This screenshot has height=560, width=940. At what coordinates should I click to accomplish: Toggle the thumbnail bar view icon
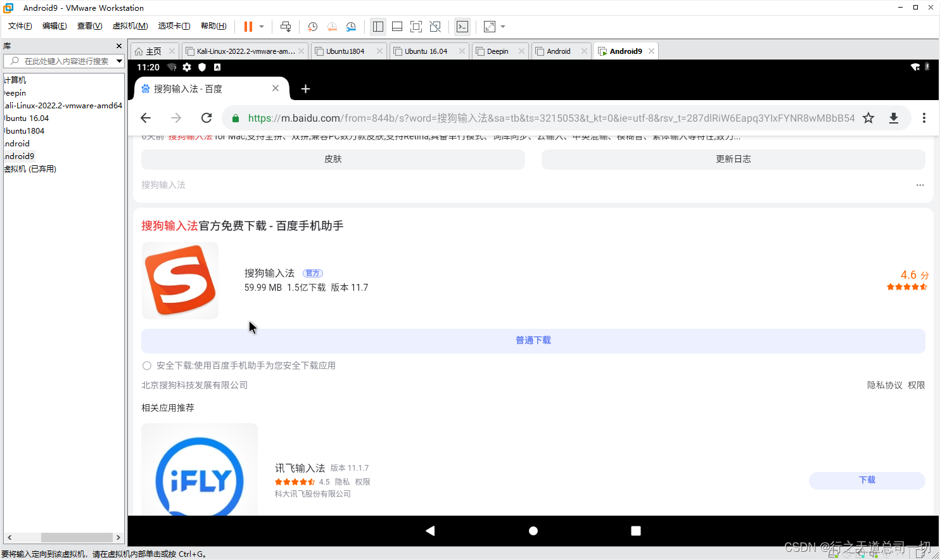point(397,27)
